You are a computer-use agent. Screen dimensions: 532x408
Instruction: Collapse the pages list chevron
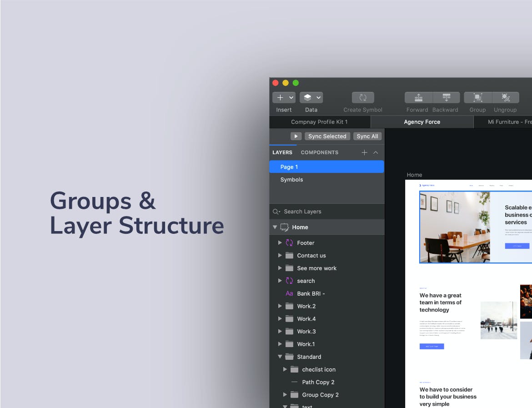[376, 153]
